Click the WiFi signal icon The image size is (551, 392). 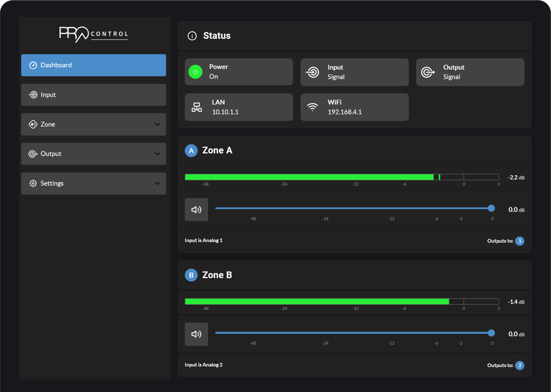point(312,107)
